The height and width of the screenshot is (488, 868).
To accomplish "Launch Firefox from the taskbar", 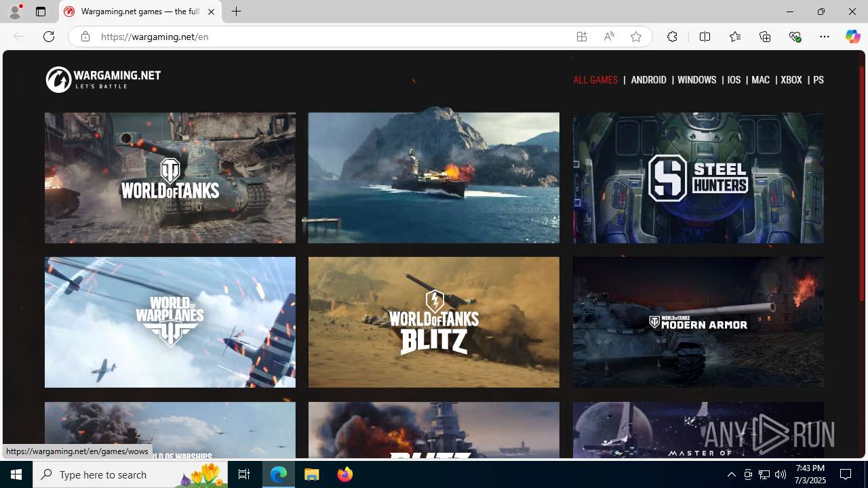I will pyautogui.click(x=344, y=474).
